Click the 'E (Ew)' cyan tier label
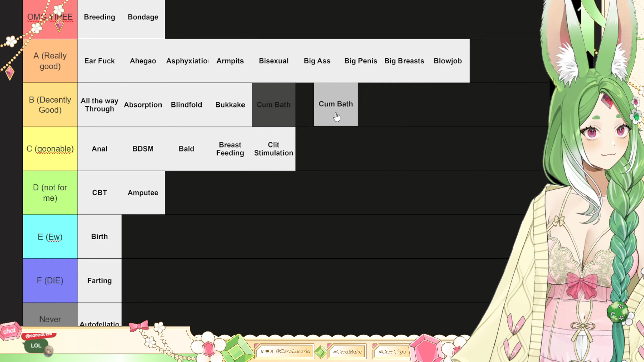The image size is (644, 362). point(50,237)
